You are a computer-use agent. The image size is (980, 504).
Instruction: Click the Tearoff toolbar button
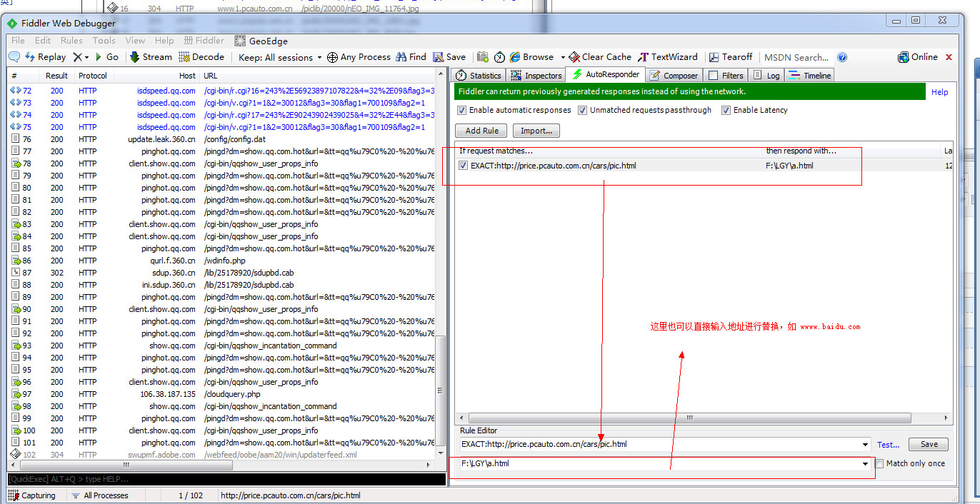(731, 57)
